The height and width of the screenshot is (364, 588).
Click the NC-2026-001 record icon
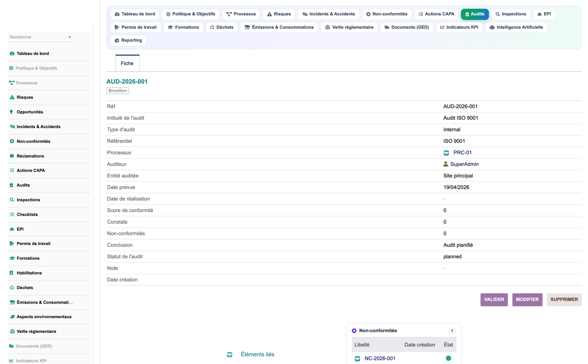pos(357,359)
